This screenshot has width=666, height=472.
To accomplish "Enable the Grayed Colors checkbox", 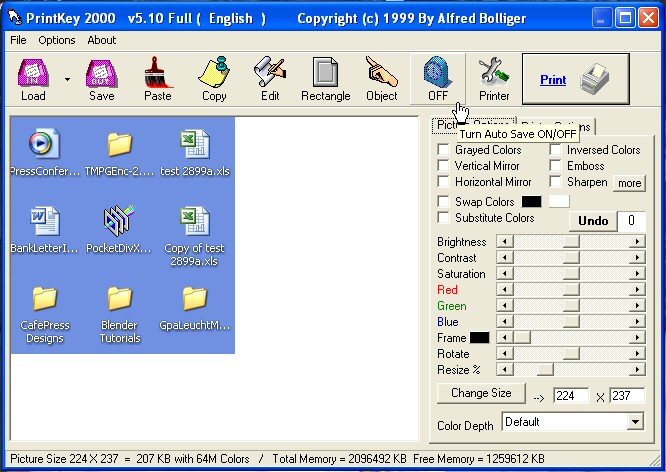I will click(443, 150).
